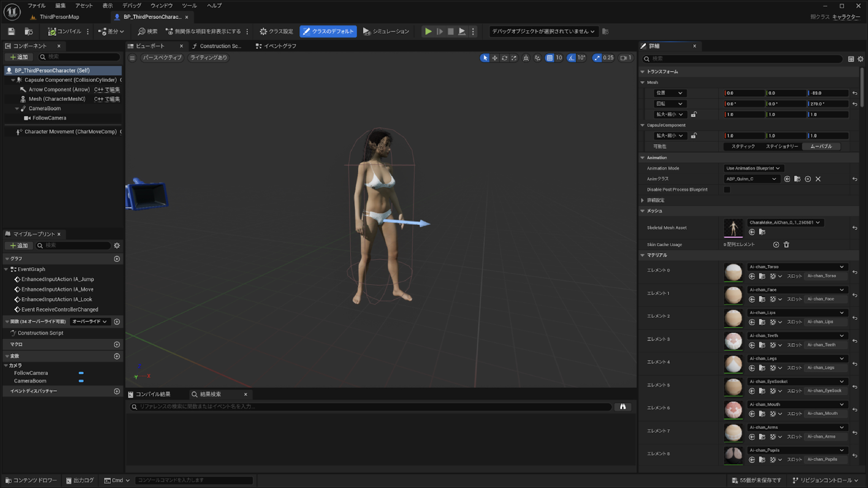Screen dimensions: 868x488
Task: Open details panel settings gear
Action: coord(860,59)
